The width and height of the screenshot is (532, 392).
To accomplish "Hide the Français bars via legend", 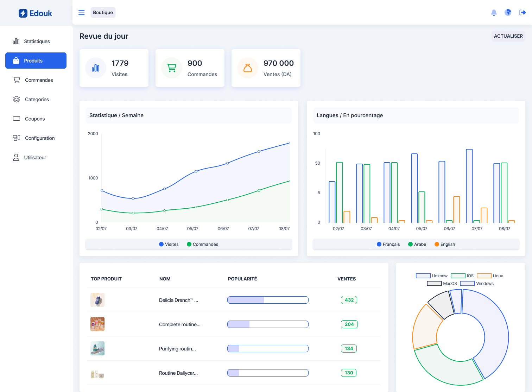I will click(x=388, y=244).
